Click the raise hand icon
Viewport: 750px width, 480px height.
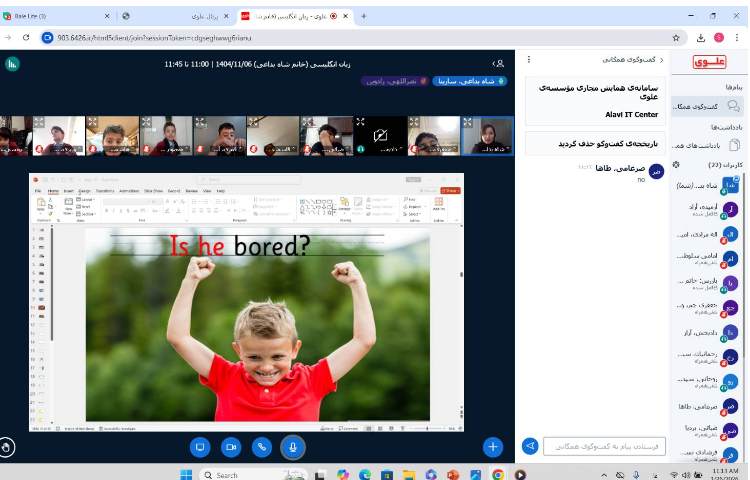(x=9, y=447)
